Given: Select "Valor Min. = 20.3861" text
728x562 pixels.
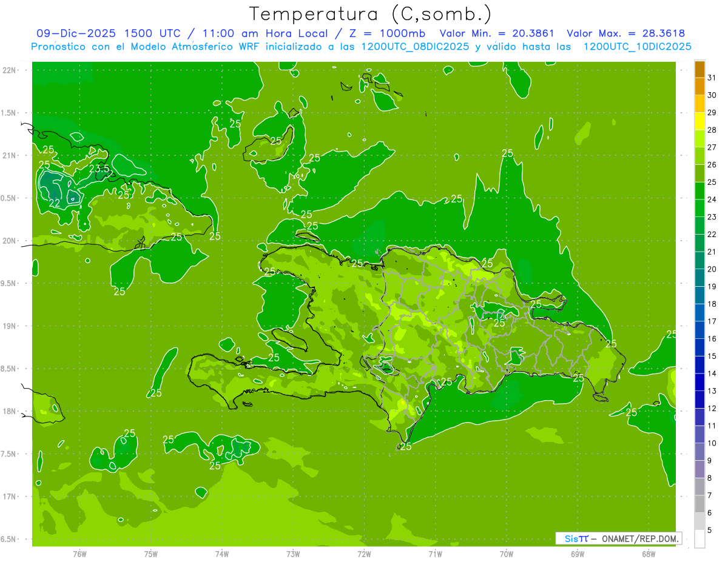Looking at the screenshot, I should pyautogui.click(x=497, y=34).
